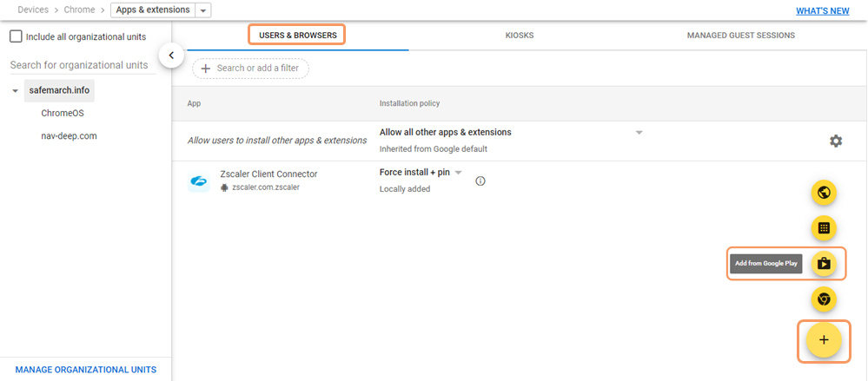Toggle Include all organizational units checkbox
The height and width of the screenshot is (381, 868).
tap(16, 36)
